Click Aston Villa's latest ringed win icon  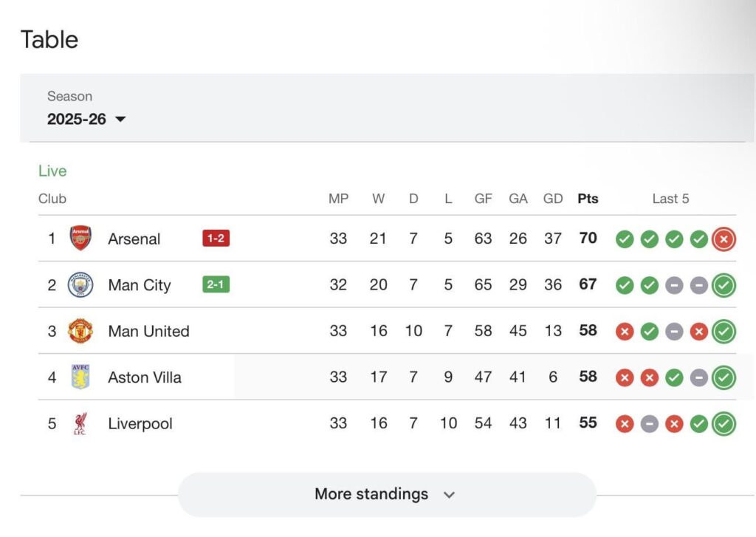(724, 377)
